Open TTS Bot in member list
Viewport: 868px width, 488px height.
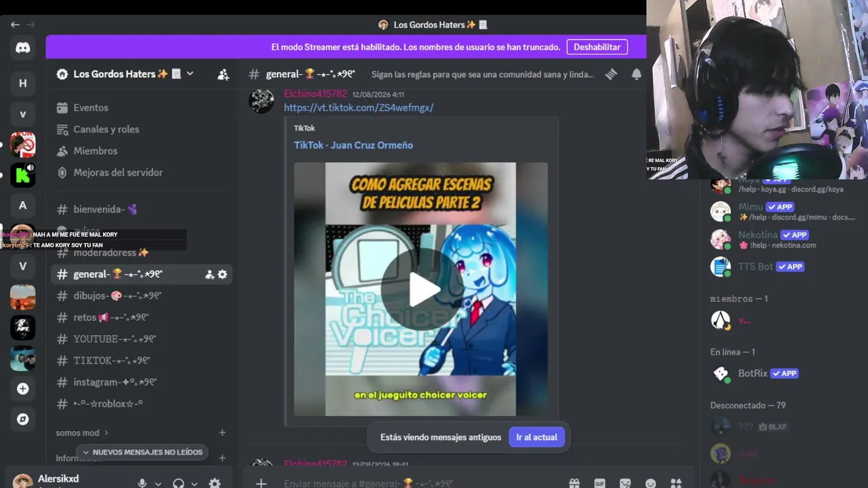pyautogui.click(x=783, y=267)
